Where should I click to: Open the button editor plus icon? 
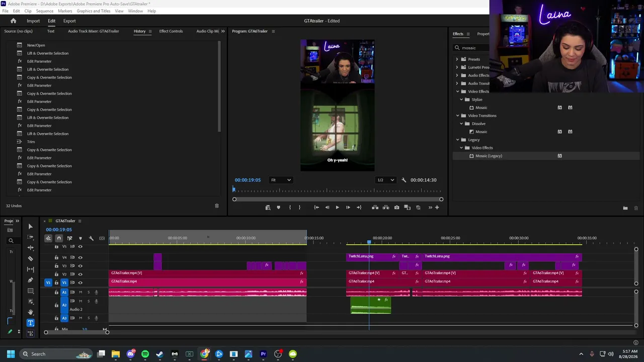(x=437, y=208)
